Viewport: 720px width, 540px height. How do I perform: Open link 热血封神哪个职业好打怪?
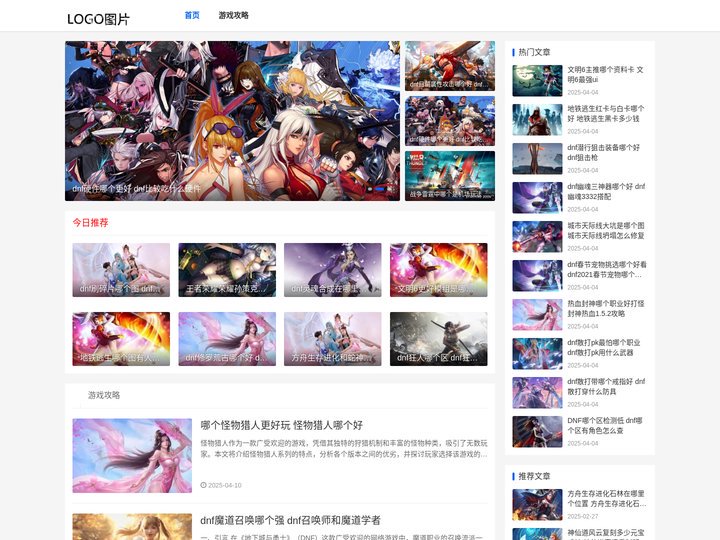tap(606, 309)
